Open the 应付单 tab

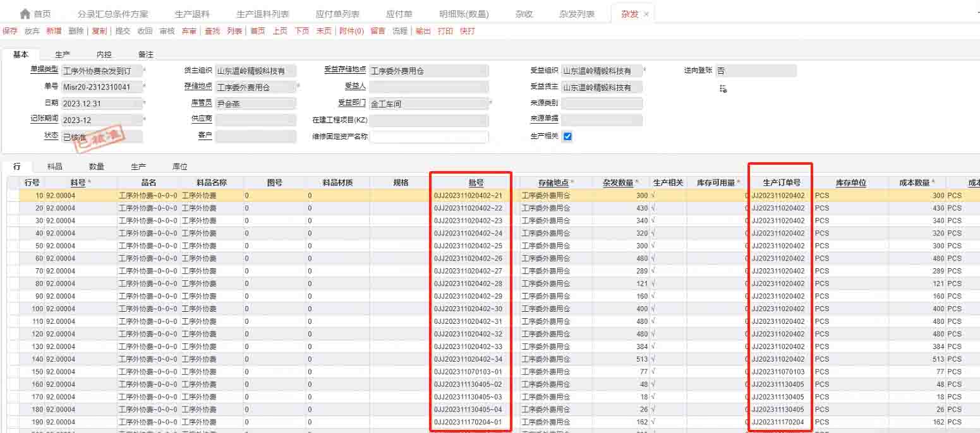(399, 14)
